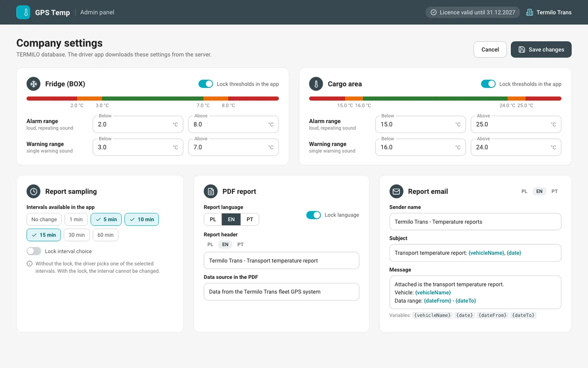
Task: Select the No change interval chip
Action: click(44, 219)
